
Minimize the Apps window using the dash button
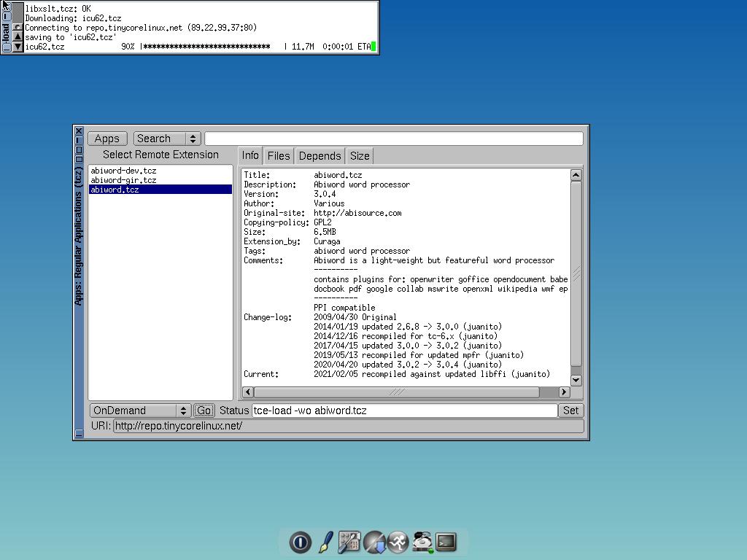point(79,141)
